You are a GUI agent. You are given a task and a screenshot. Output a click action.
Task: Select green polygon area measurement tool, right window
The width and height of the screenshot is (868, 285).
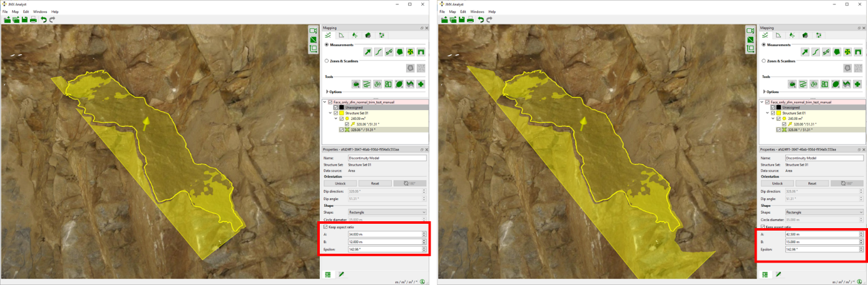(836, 52)
